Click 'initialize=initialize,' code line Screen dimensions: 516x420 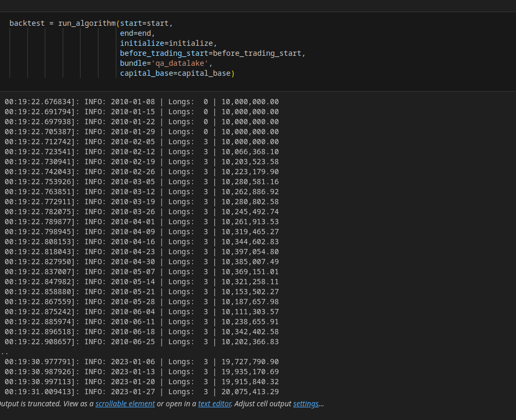(168, 43)
